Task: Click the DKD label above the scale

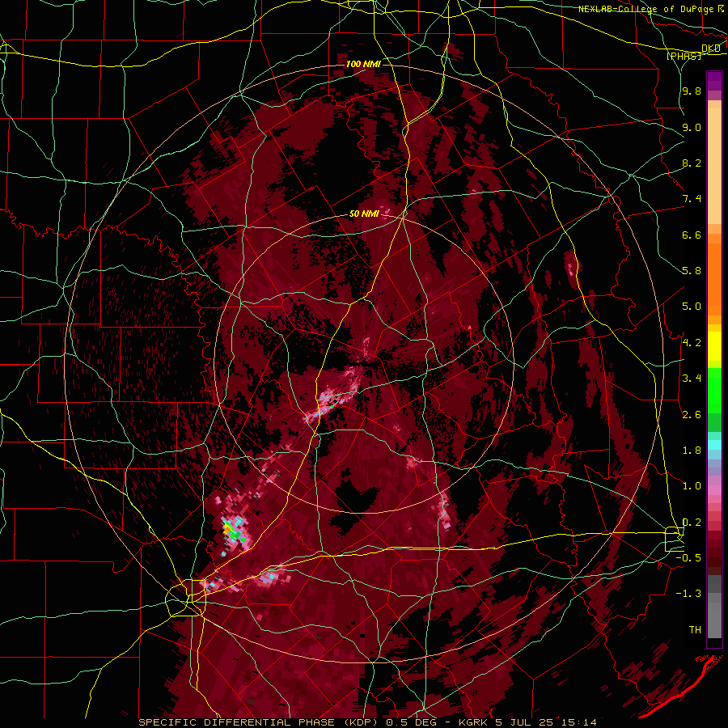Action: (711, 49)
